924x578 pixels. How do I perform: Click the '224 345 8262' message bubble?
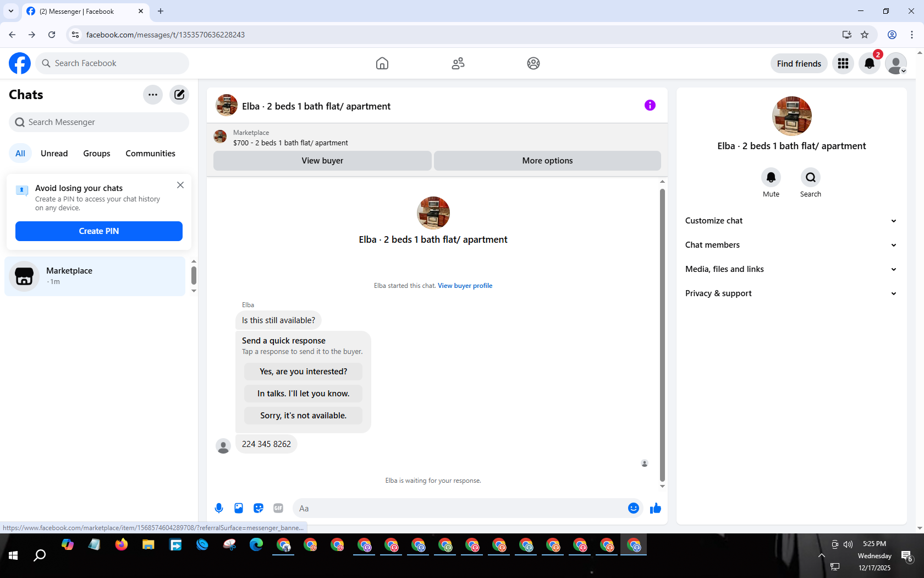click(266, 444)
